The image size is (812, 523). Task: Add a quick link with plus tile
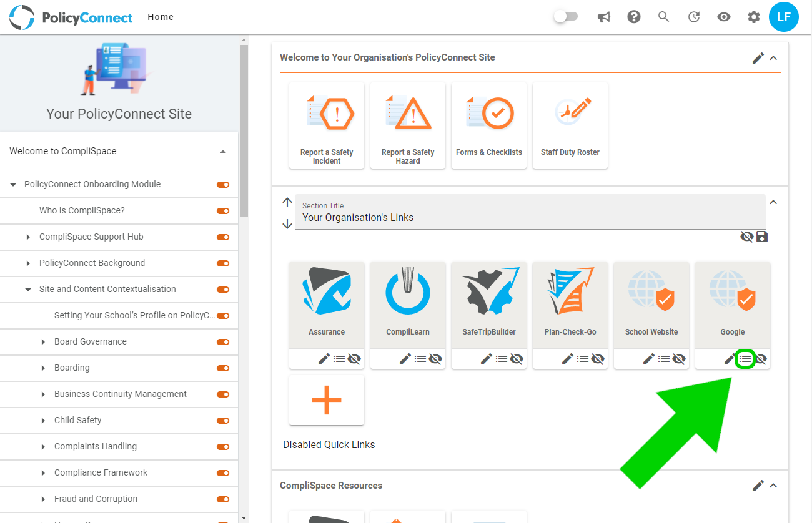[x=327, y=400]
